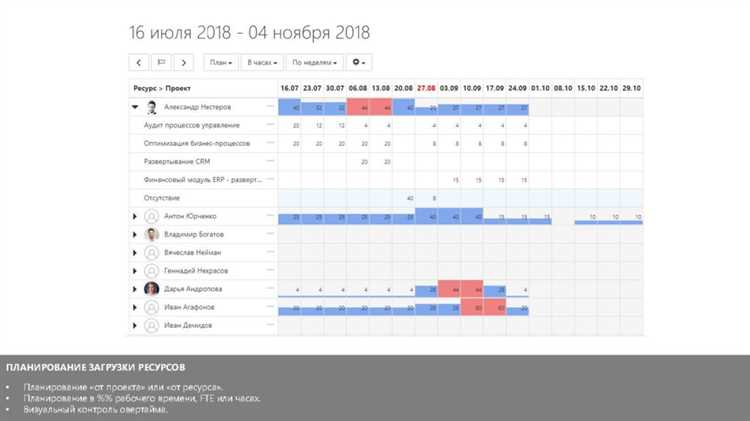Click the 16.07 week column header

289,89
